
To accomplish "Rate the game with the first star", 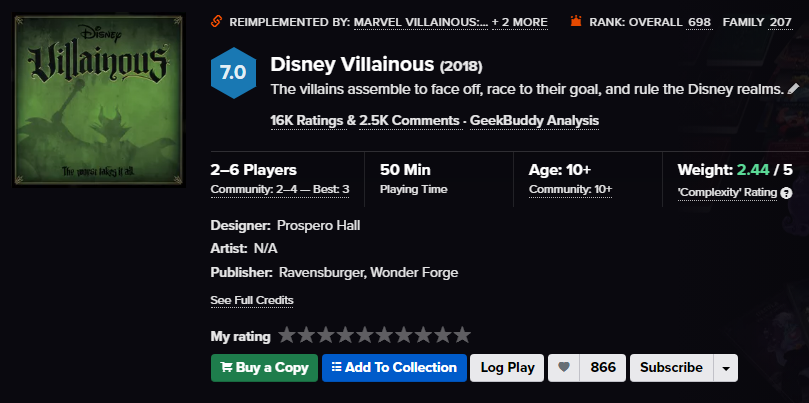I will 287,335.
